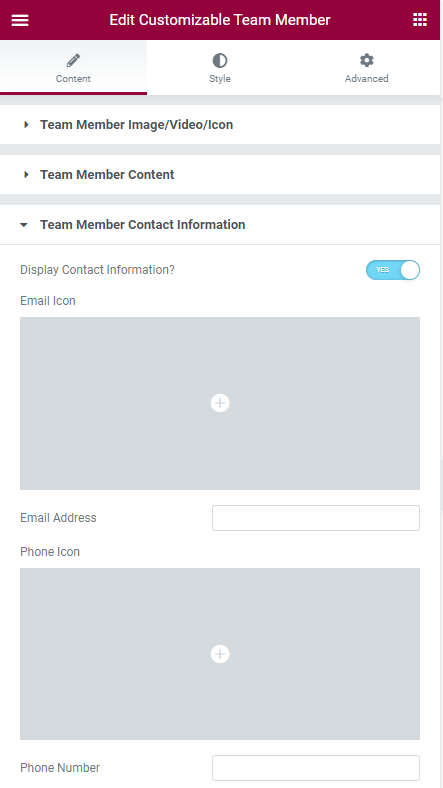Expand Team Member Content arrow
This screenshot has height=788, width=443.
26,174
